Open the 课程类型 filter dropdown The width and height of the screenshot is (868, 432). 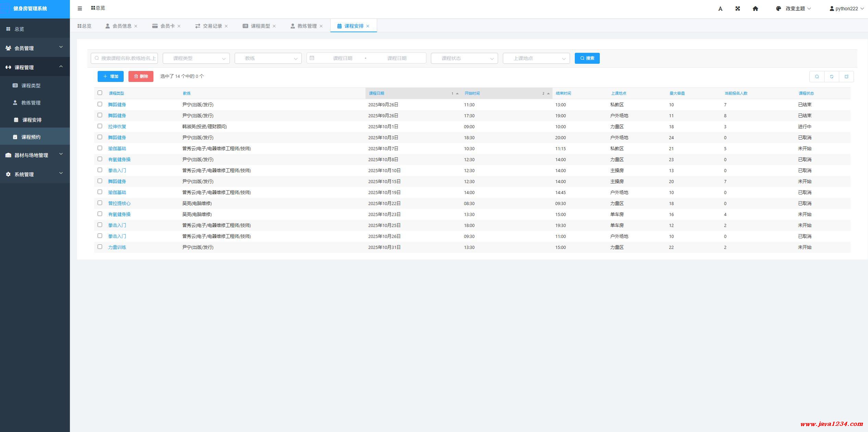coord(196,58)
